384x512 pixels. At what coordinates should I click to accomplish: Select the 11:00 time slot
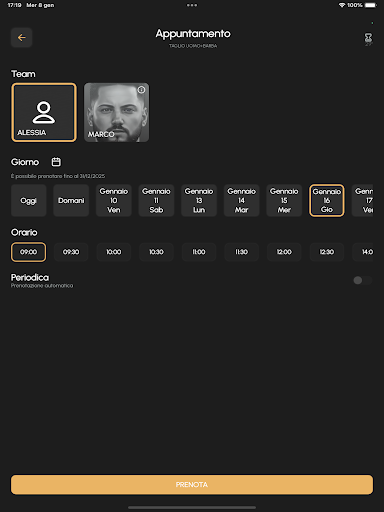[x=199, y=252]
